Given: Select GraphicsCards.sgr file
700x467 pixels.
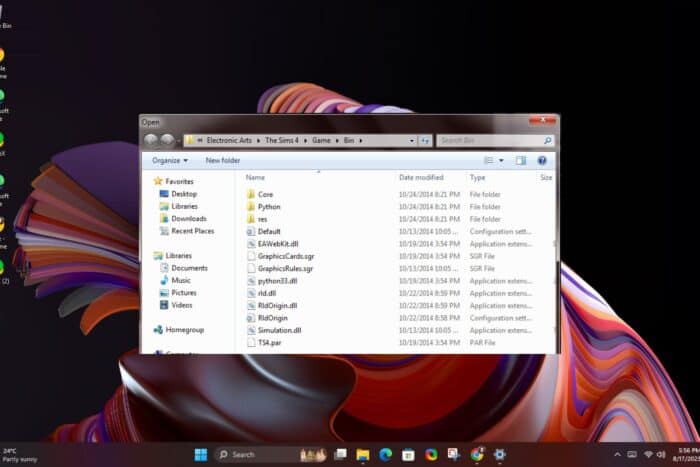Looking at the screenshot, I should coord(286,256).
